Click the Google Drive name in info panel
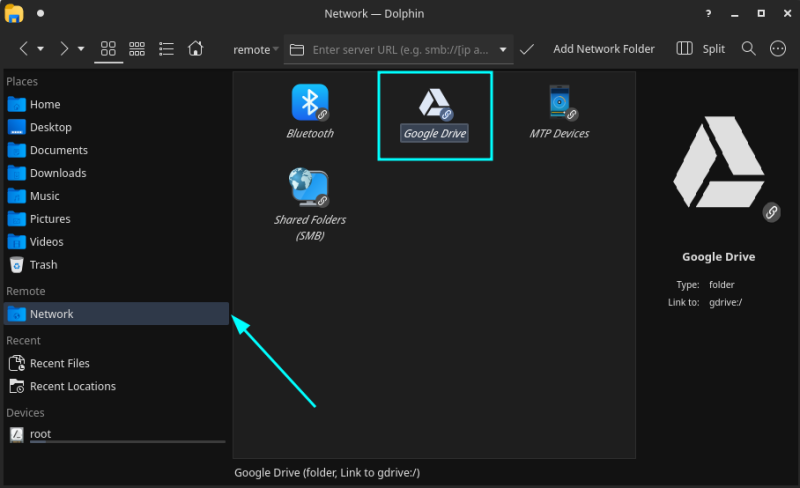The height and width of the screenshot is (488, 800). [718, 257]
